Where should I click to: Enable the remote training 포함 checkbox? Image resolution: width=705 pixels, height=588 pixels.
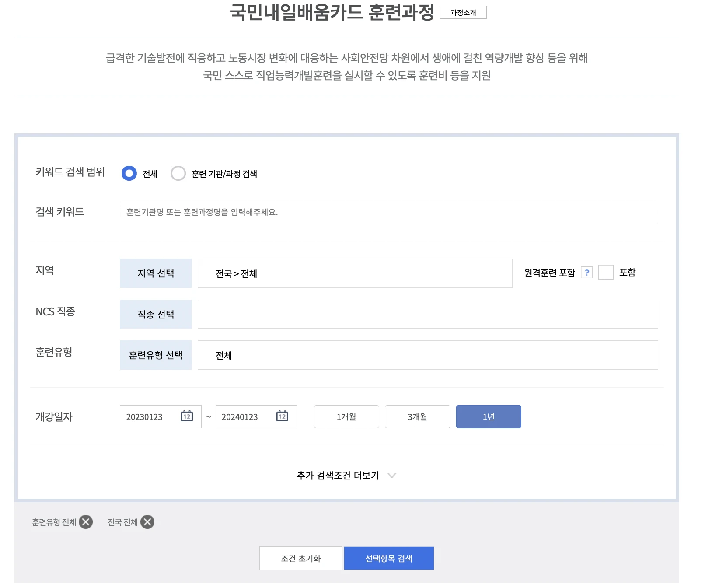pos(606,272)
